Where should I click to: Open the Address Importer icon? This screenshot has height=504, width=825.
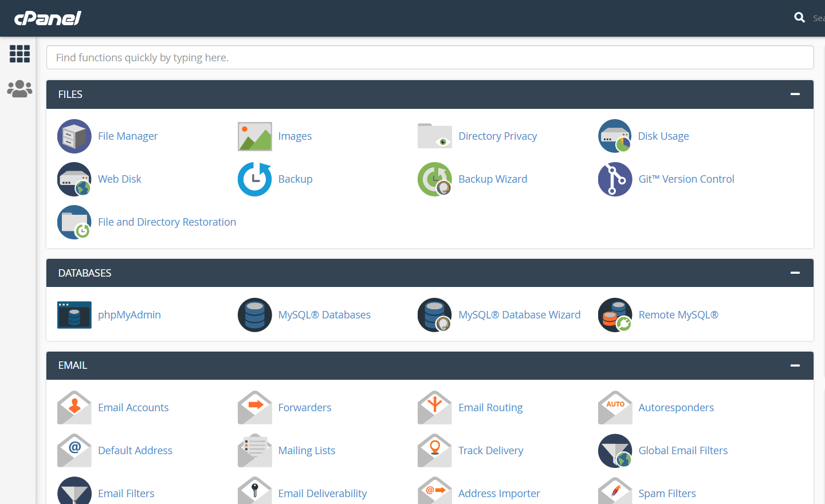(x=435, y=491)
